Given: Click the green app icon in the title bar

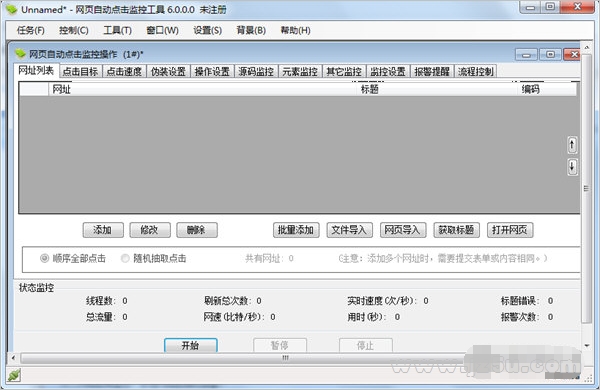Looking at the screenshot, I should pos(11,9).
